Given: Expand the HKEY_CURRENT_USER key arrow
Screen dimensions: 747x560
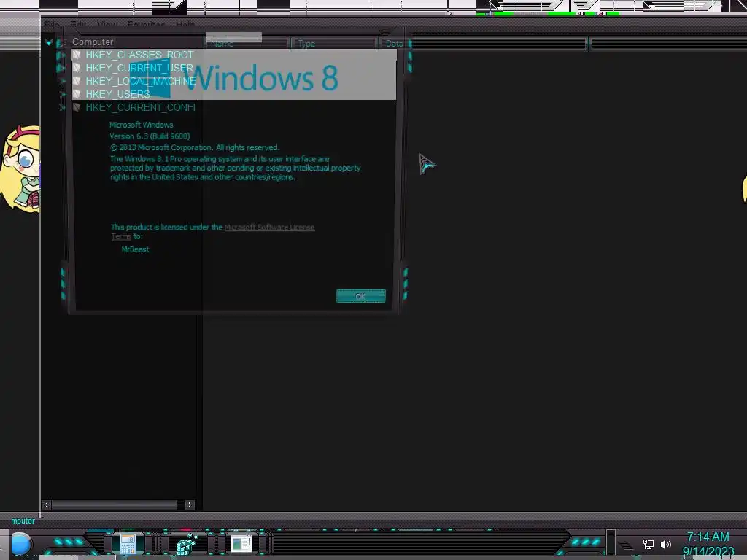Looking at the screenshot, I should coord(61,68).
